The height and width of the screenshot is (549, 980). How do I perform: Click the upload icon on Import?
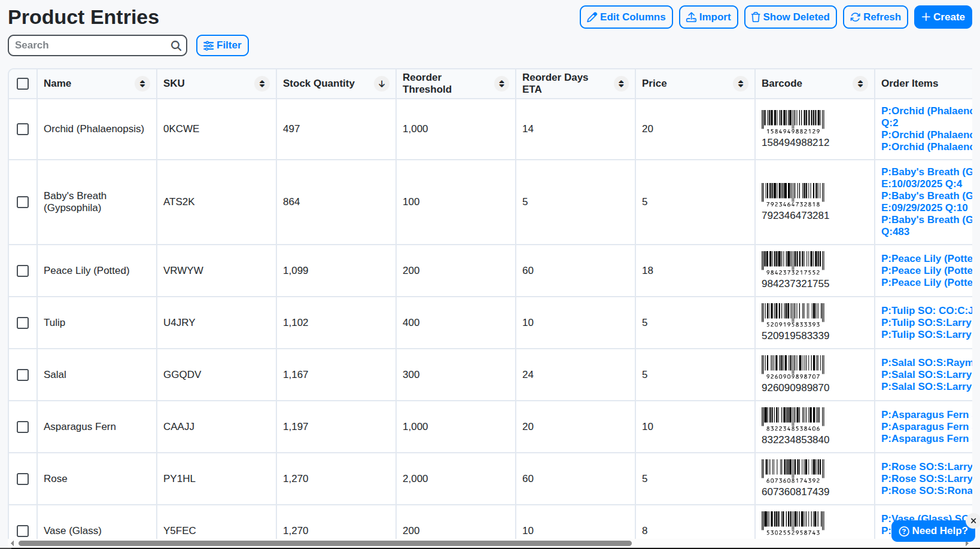(x=692, y=17)
